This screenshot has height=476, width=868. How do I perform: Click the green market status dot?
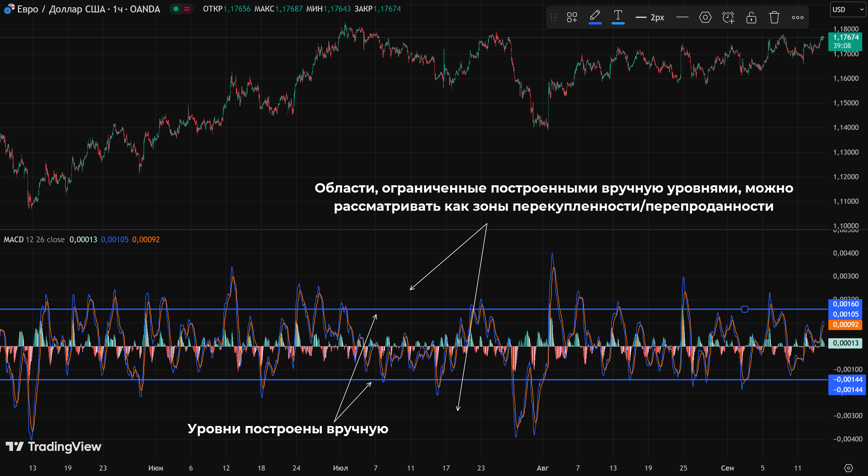click(x=176, y=9)
